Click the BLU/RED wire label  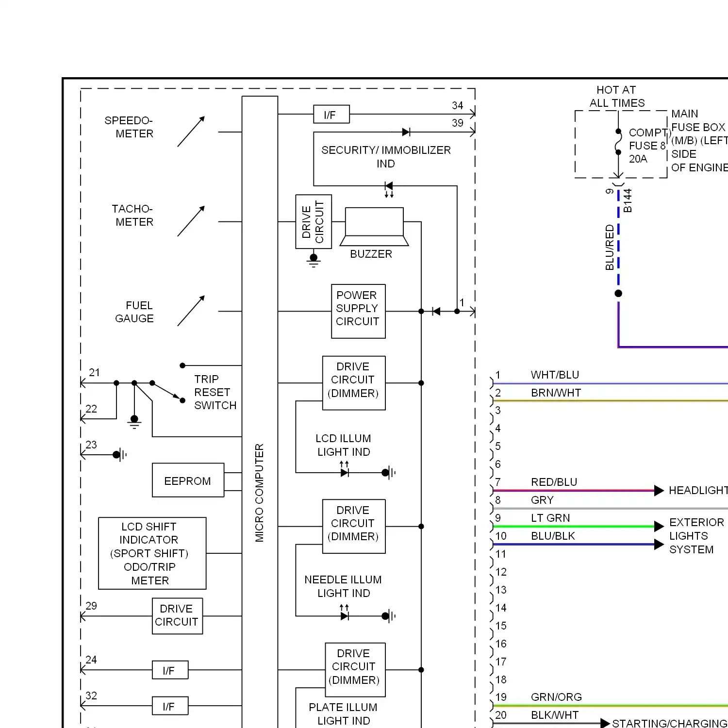click(610, 247)
